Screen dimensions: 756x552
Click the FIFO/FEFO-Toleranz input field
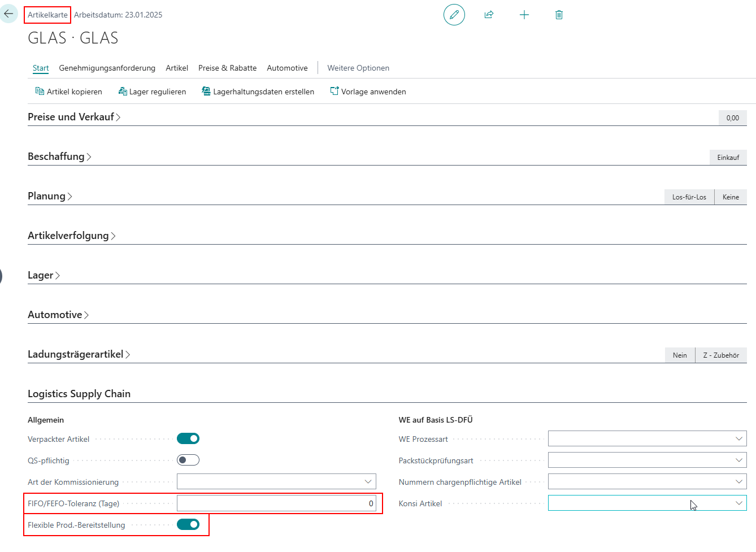pyautogui.click(x=276, y=503)
